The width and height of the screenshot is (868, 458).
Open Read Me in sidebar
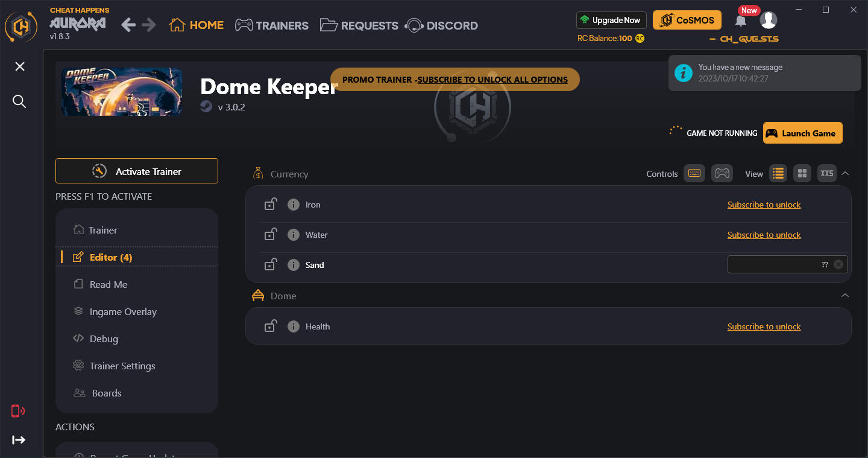pos(137,284)
